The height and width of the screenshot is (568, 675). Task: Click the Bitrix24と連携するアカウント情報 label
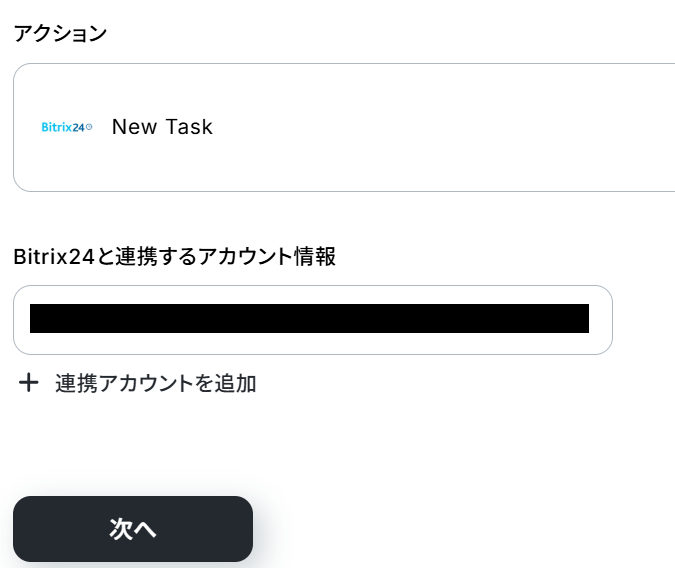coord(175,256)
